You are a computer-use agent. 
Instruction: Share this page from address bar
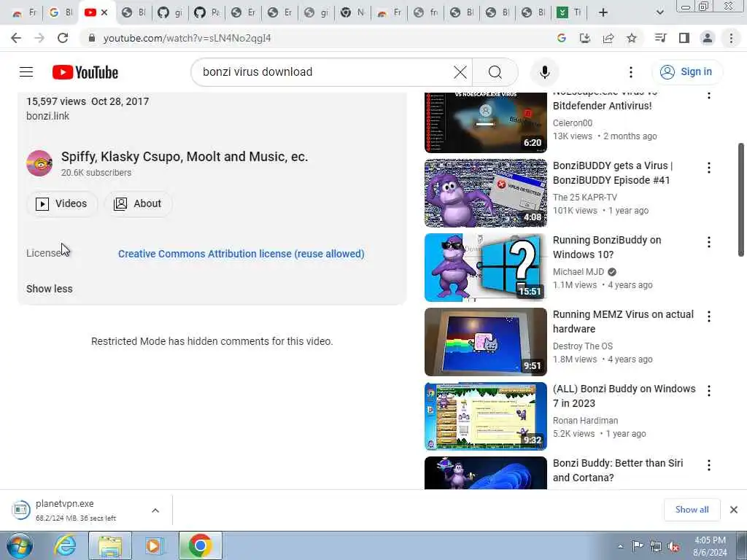coord(608,38)
